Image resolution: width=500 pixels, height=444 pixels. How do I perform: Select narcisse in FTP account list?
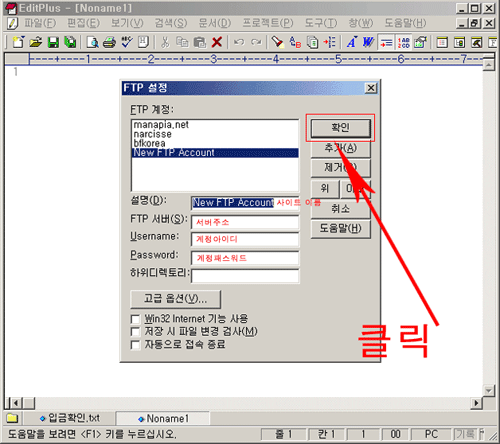[x=215, y=134]
